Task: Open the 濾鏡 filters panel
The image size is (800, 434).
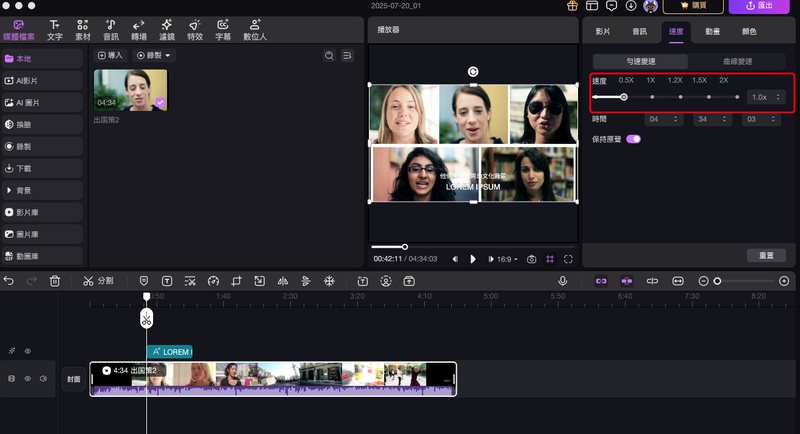Action: coord(167,30)
